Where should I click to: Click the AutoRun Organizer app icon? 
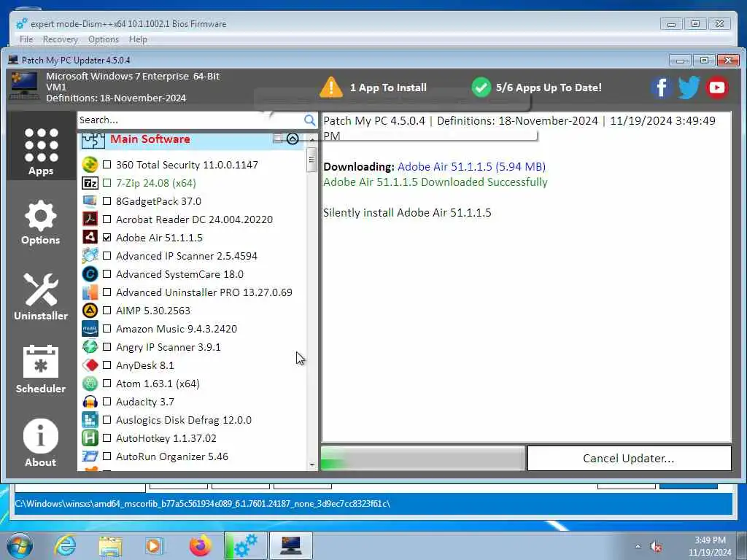90,456
